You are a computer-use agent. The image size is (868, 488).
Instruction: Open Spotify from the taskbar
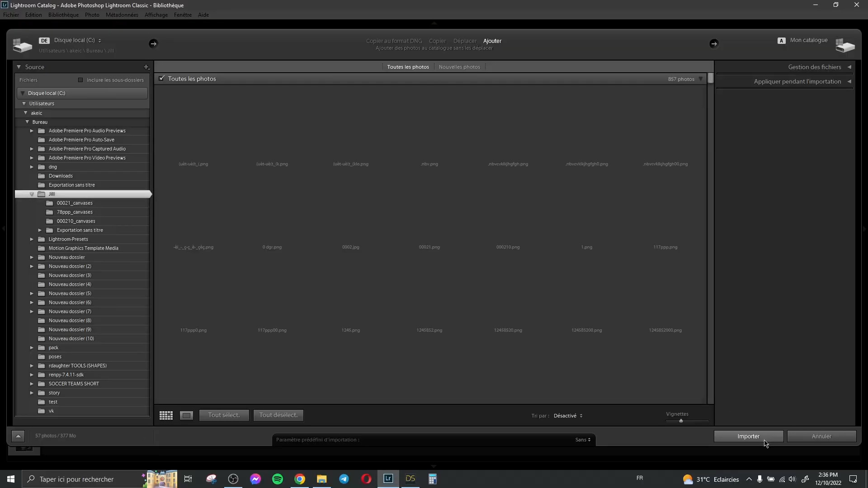tap(278, 479)
